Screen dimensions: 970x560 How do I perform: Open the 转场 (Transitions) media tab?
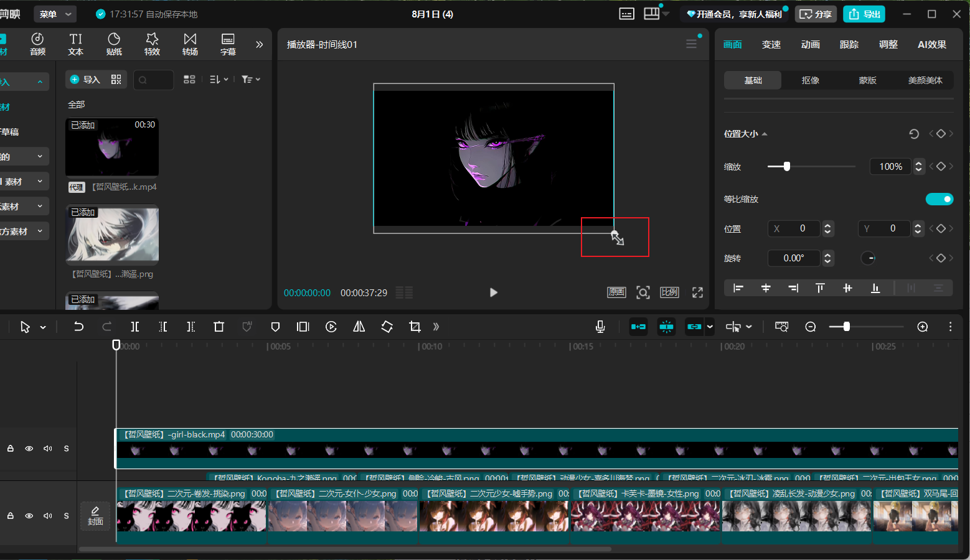190,44
